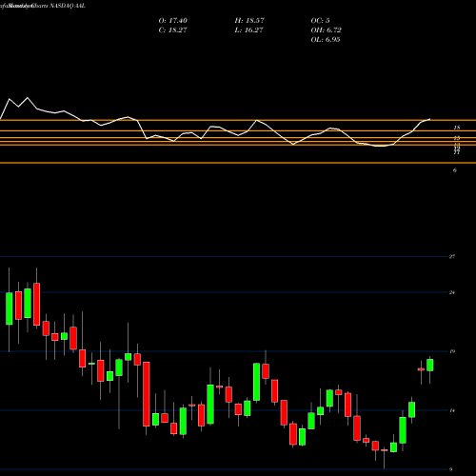Click the 27 price axis label
This screenshot has height=476, width=476.
[452, 256]
